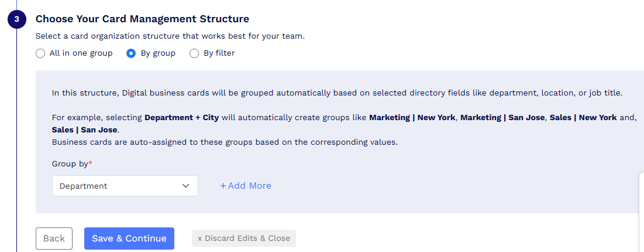This screenshot has width=644, height=252.
Task: Click the bold 'Department + City' example text
Action: [x=181, y=117]
